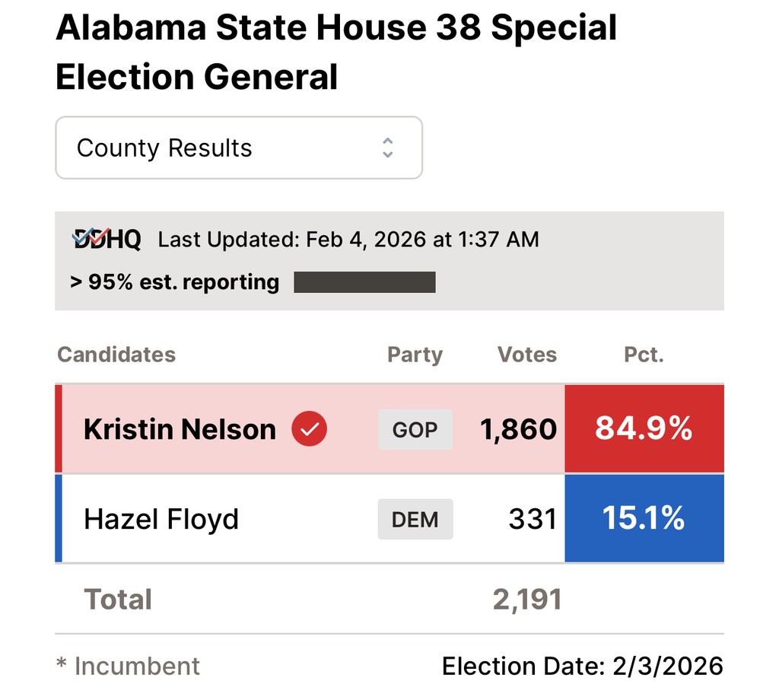Viewport: 779px width, 700px height.
Task: Click the estimated reporting progress bar
Action: click(364, 282)
